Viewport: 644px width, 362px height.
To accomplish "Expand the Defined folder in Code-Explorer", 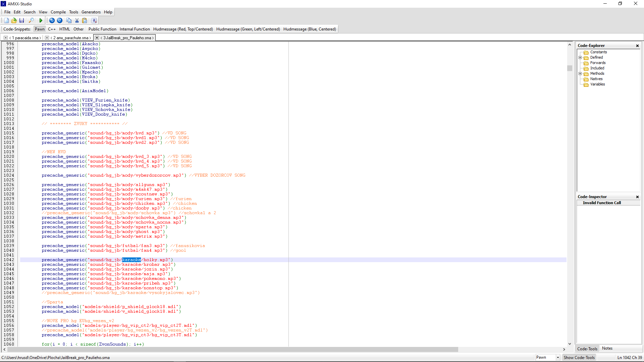I will pos(580,57).
